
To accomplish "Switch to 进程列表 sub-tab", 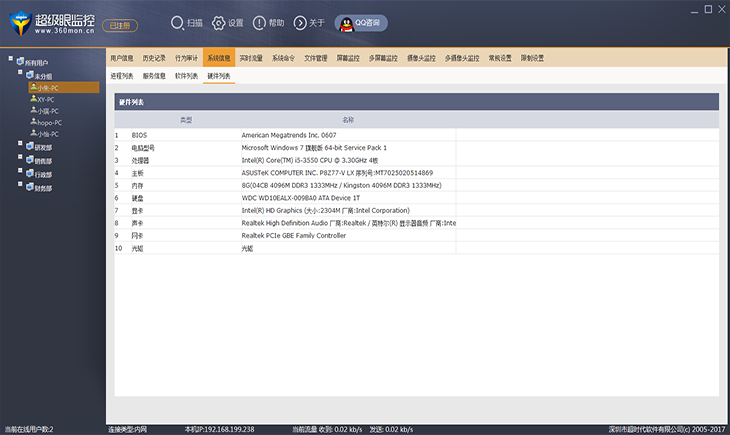I will coord(121,76).
